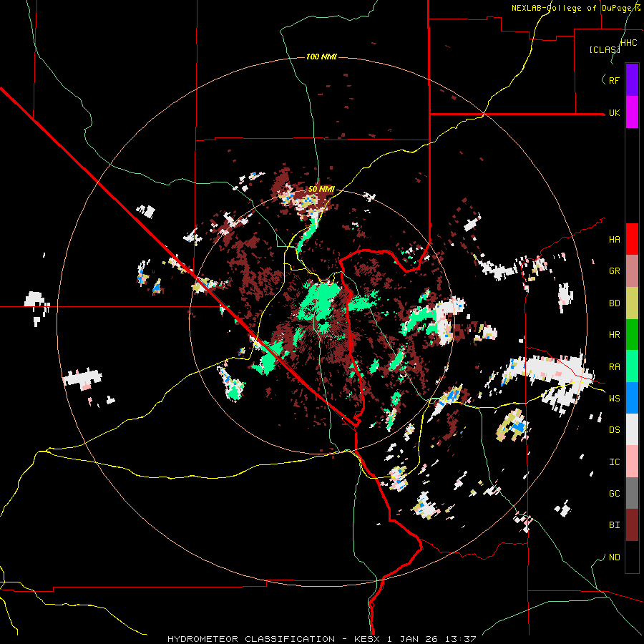
Task: Click the RA bright green legend swatch
Action: [x=632, y=366]
